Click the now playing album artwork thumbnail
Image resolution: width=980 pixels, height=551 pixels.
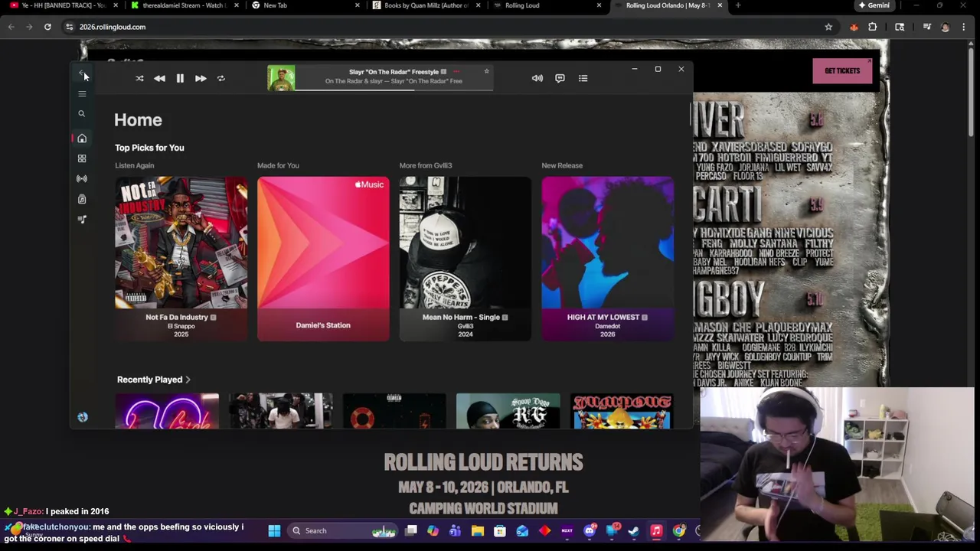pyautogui.click(x=280, y=78)
